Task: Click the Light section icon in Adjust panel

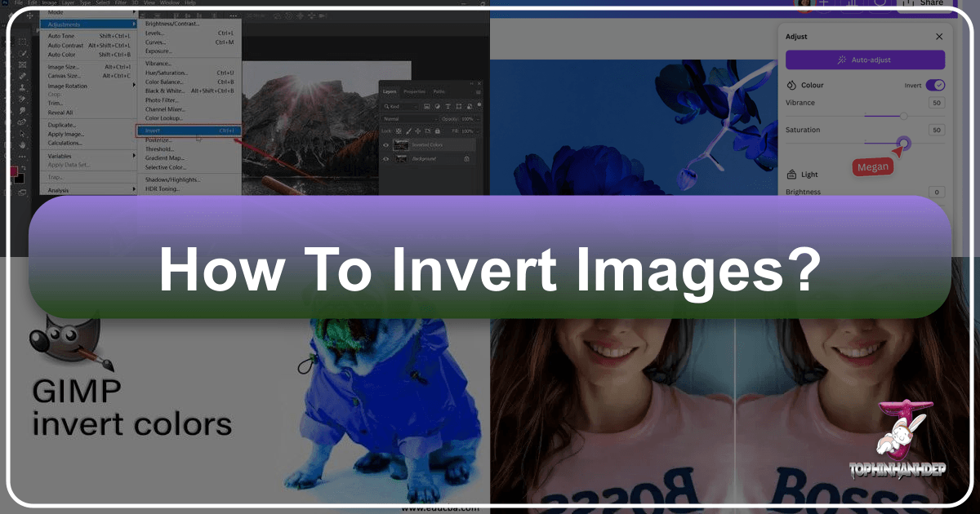Action: pos(791,174)
